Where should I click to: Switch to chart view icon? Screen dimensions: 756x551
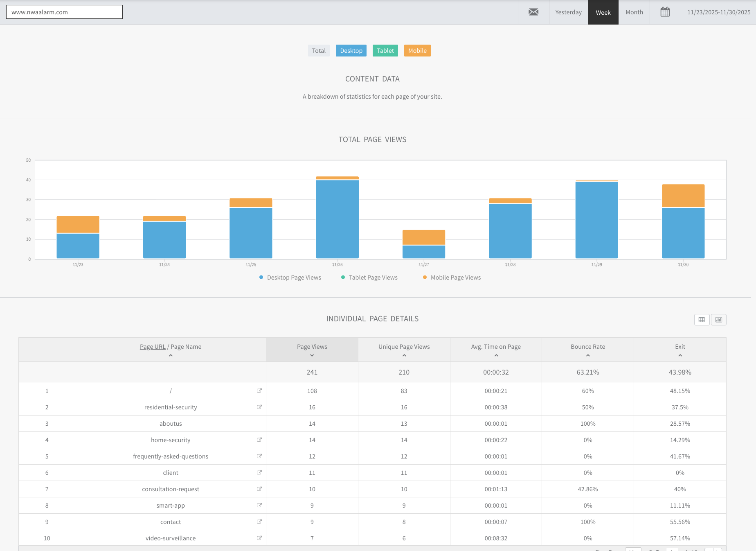[x=719, y=320]
